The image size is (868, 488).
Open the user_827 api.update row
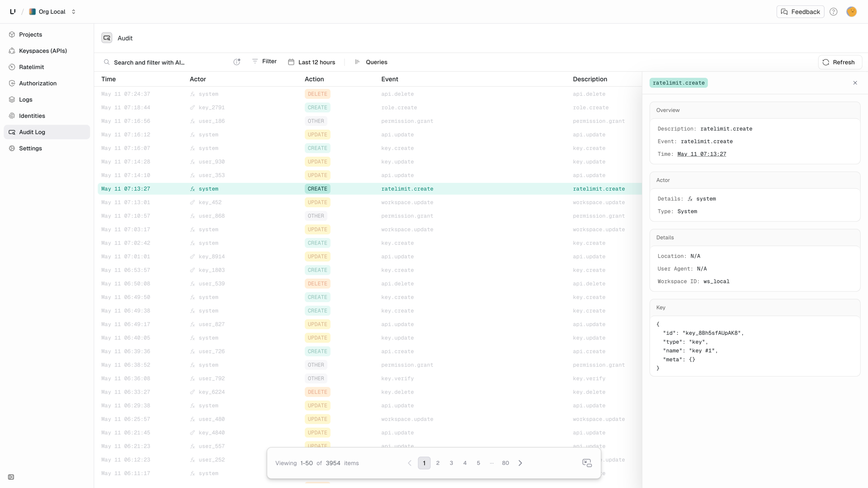pos(370,324)
